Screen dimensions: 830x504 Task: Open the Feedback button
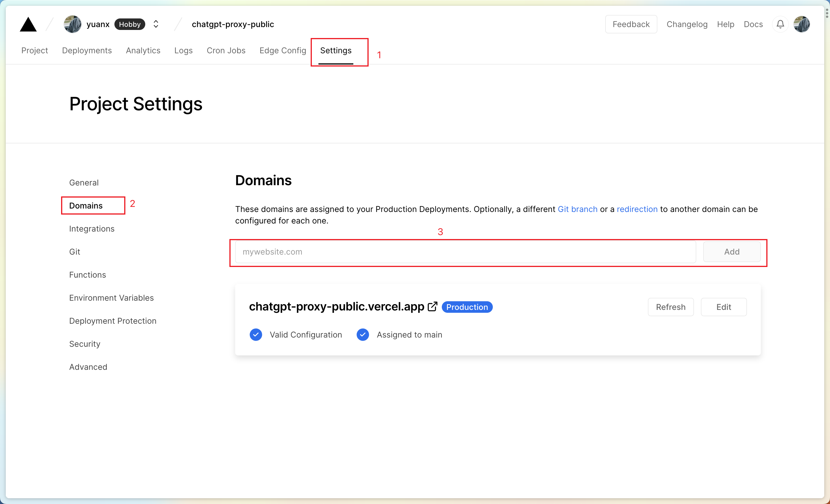[x=631, y=24]
